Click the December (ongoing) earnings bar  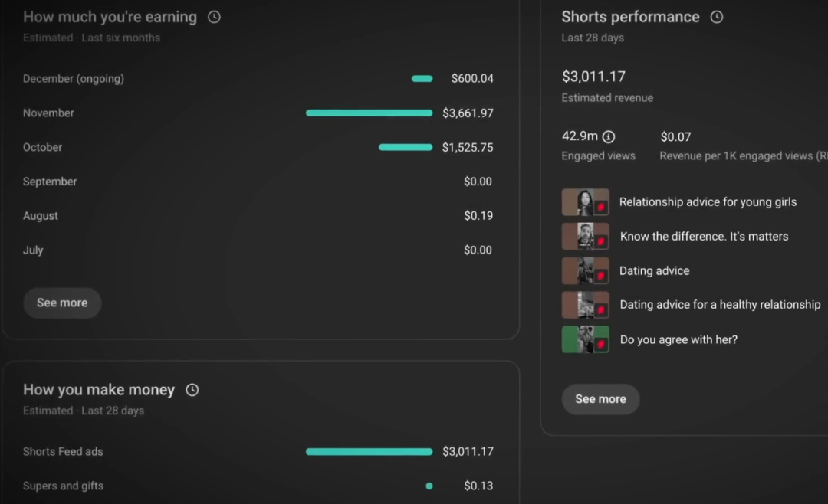tap(422, 79)
